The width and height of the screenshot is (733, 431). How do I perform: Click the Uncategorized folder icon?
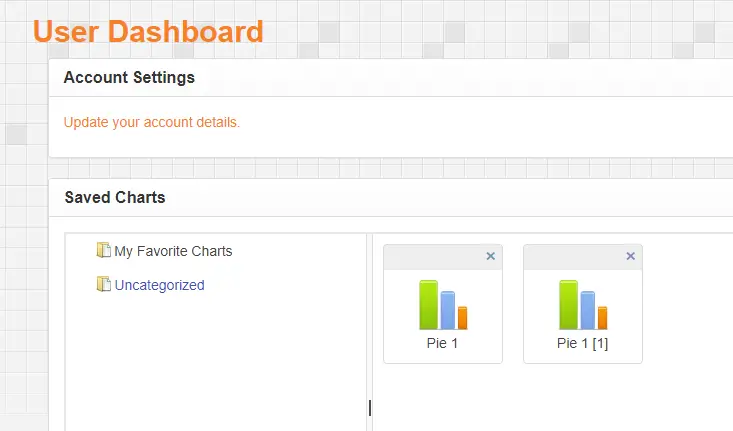(103, 284)
